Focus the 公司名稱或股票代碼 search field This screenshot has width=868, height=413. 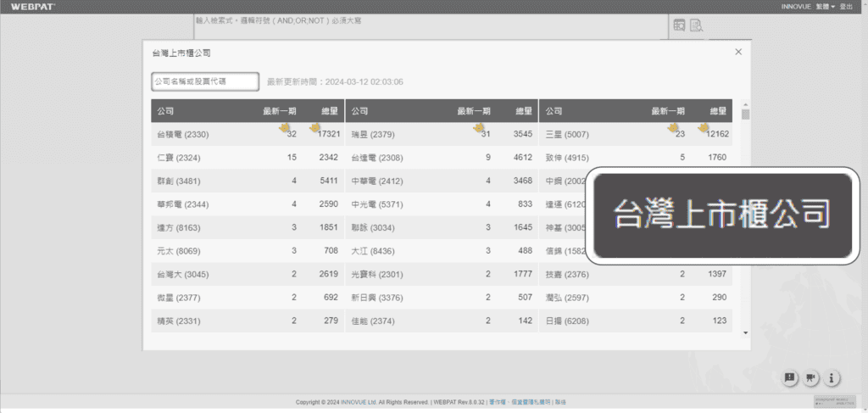tap(205, 81)
